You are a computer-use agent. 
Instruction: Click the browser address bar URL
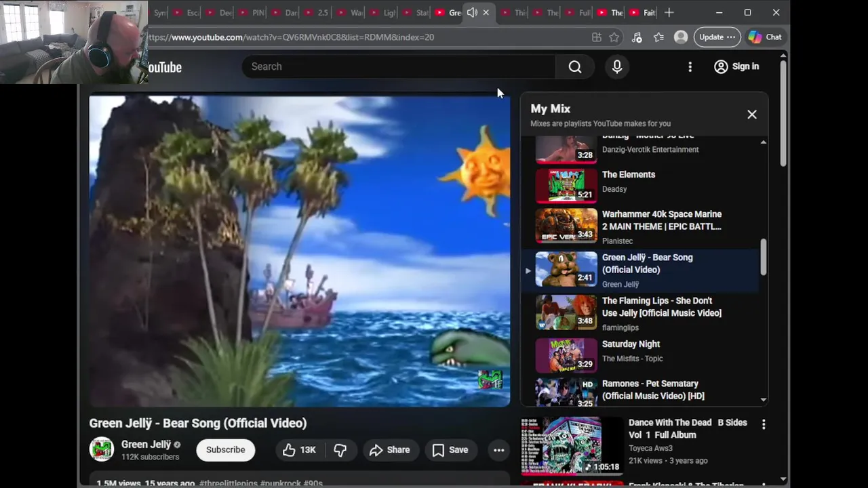pos(292,37)
